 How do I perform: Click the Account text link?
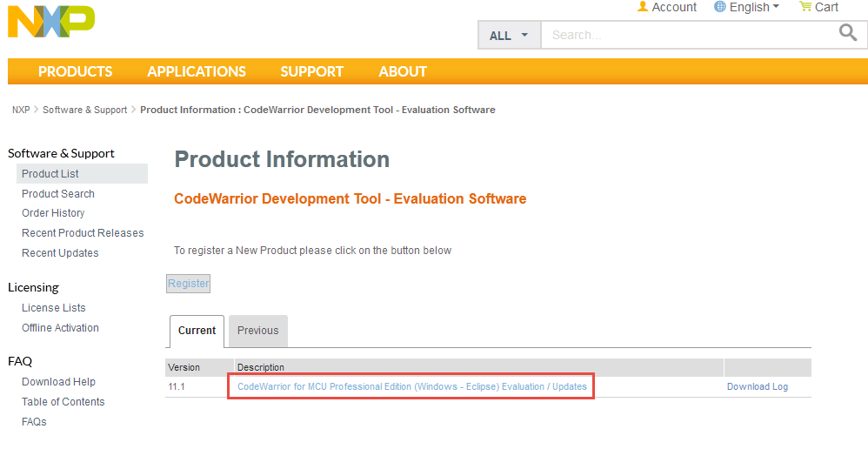coord(674,7)
